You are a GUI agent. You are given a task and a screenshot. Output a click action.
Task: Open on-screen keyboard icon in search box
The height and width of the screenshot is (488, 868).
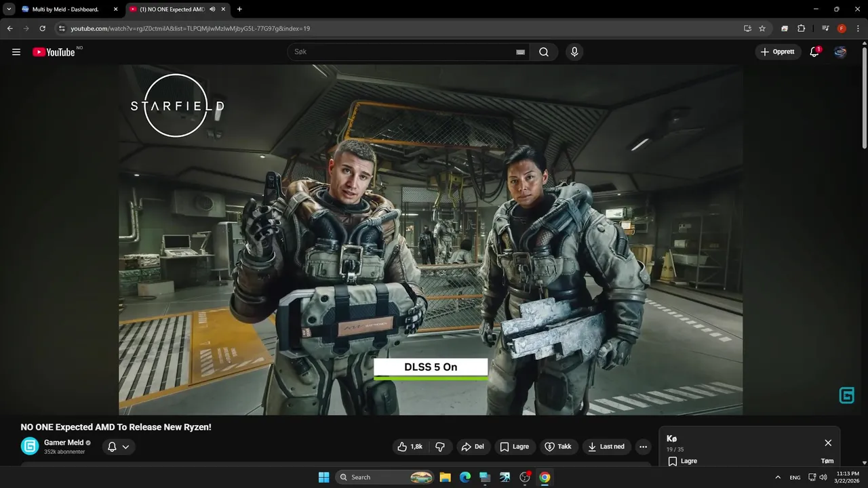(520, 52)
